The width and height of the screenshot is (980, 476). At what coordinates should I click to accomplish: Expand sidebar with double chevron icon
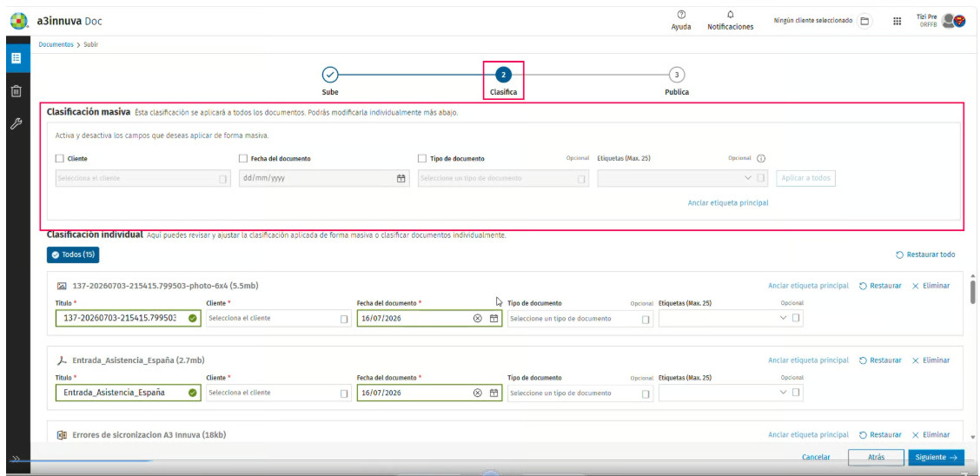tap(16, 458)
